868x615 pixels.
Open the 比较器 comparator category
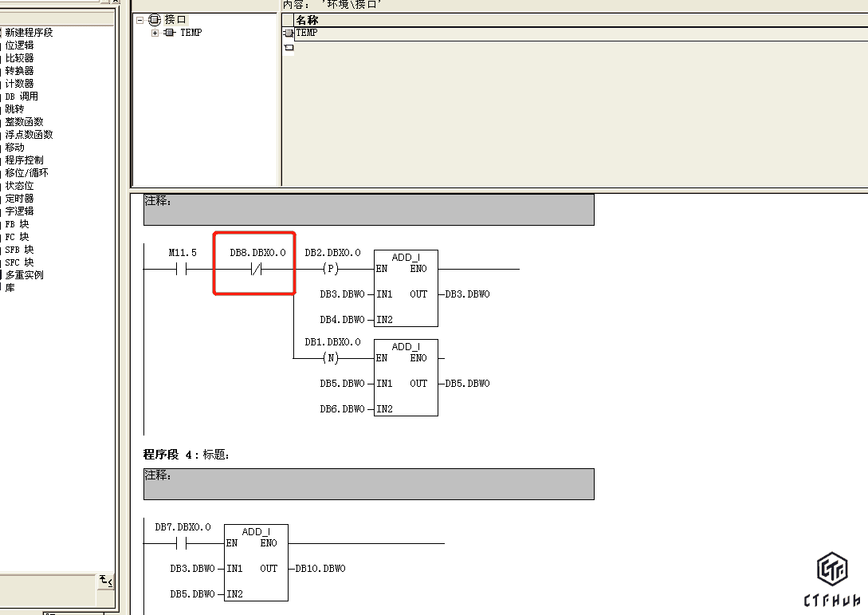pos(19,58)
